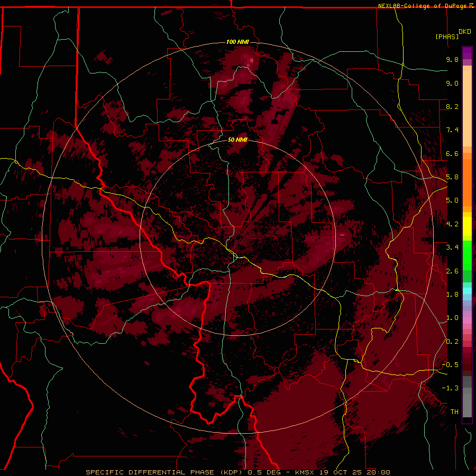Click the TH threshold legend label

tap(454, 412)
